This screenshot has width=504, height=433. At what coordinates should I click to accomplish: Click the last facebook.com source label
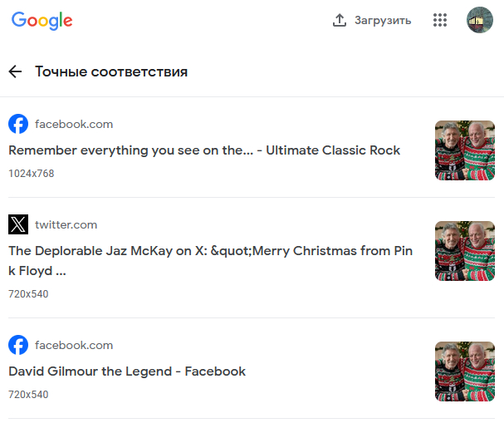(x=74, y=345)
